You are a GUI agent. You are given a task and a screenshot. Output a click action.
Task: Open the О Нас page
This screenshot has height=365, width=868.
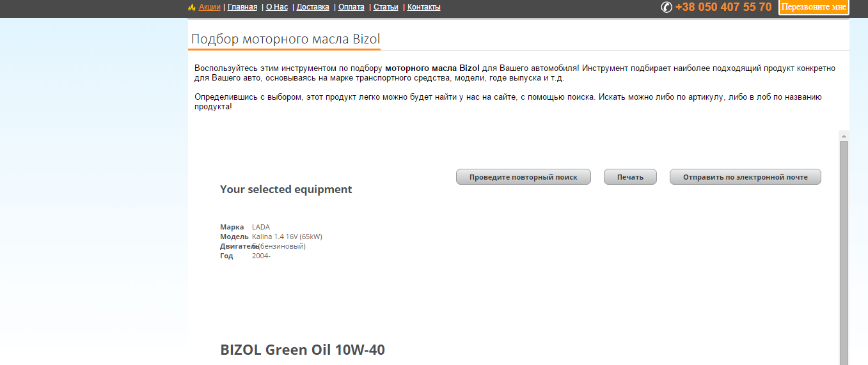click(277, 7)
